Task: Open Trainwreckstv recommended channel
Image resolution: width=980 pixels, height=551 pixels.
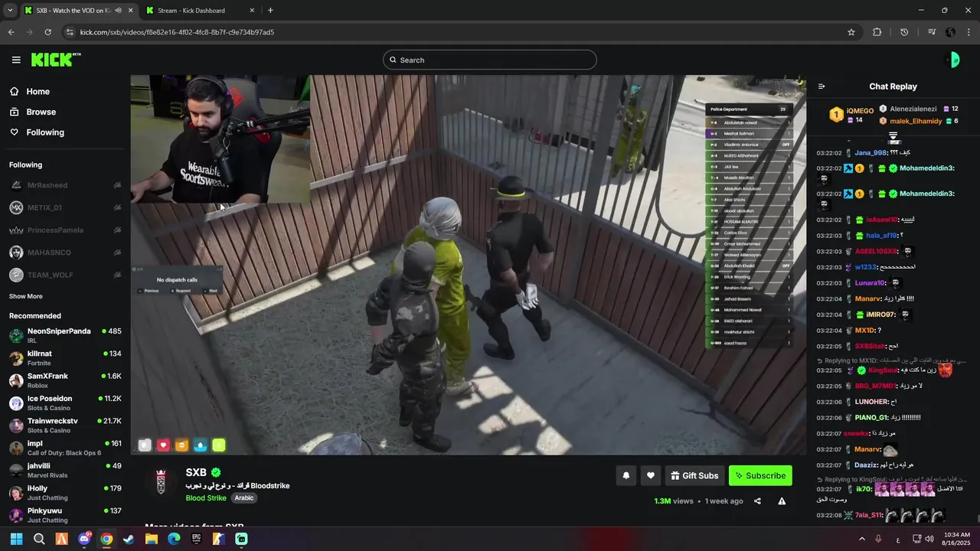Action: click(x=65, y=425)
